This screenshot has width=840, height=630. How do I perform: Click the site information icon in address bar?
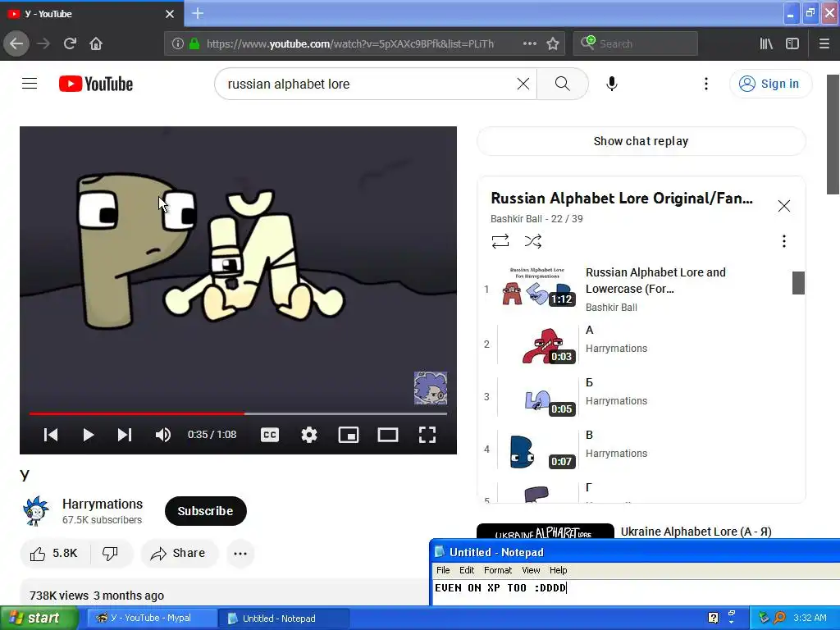(178, 43)
